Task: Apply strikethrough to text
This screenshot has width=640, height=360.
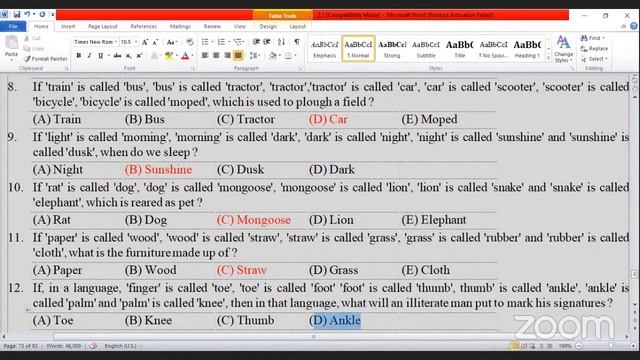Action: click(118, 56)
